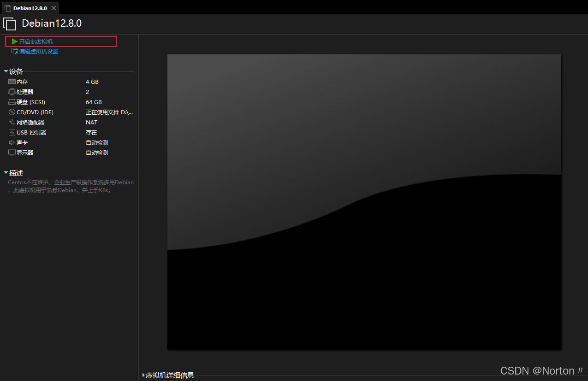This screenshot has width=588, height=381.
Task: Click the 内存 (memory) device icon
Action: (x=12, y=82)
